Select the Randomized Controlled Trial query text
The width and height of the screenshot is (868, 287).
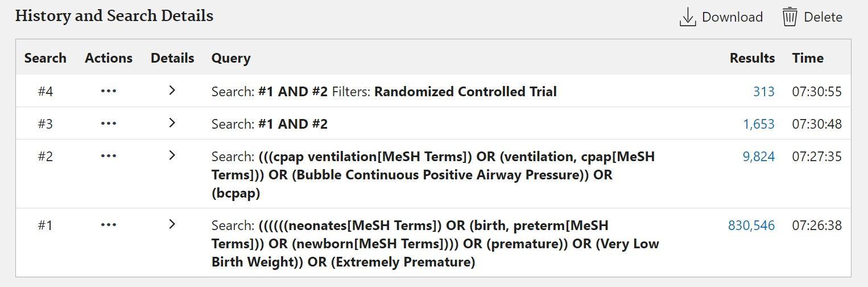click(465, 92)
